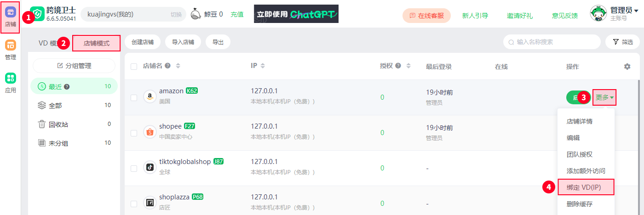This screenshot has height=215, width=644.
Task: Click the 鲸豆 whale icon
Action: pos(196,14)
